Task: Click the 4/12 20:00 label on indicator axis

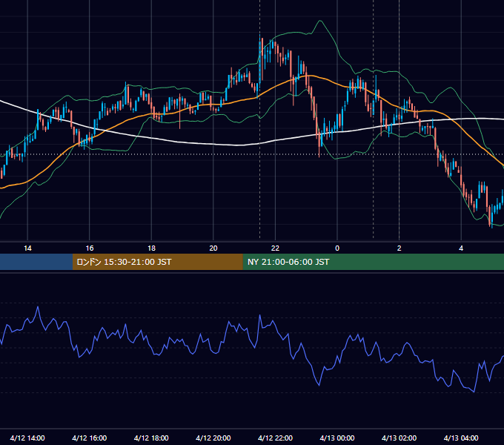Action: [213, 438]
